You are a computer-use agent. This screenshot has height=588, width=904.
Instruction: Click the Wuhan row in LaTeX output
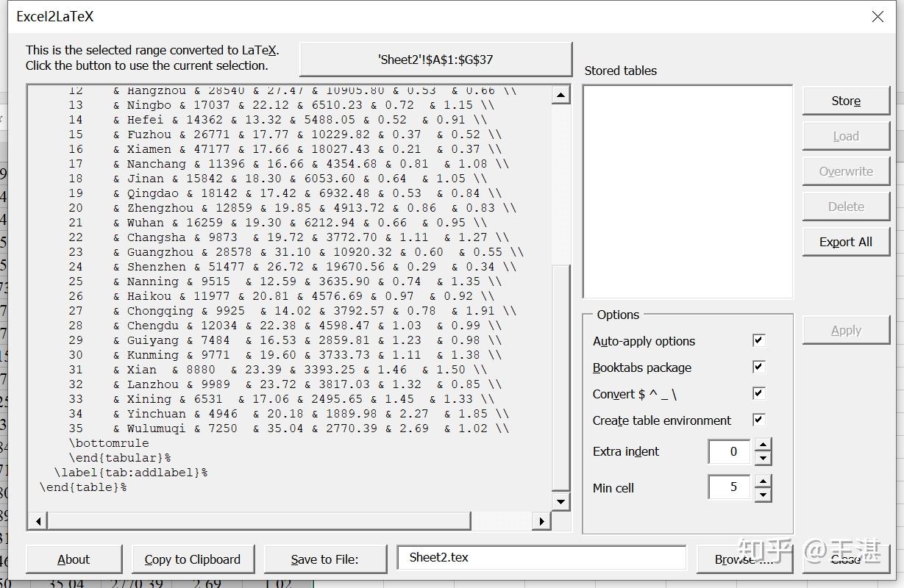pos(278,223)
